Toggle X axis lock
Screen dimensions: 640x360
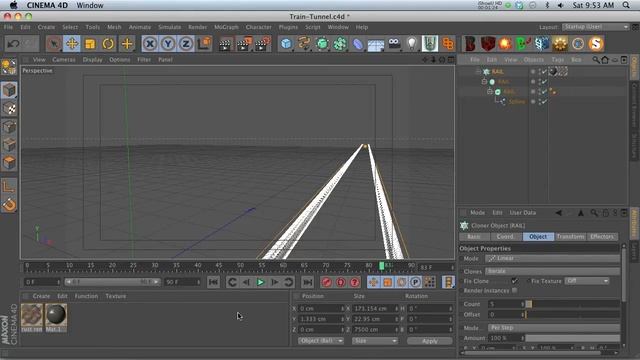click(x=150, y=44)
